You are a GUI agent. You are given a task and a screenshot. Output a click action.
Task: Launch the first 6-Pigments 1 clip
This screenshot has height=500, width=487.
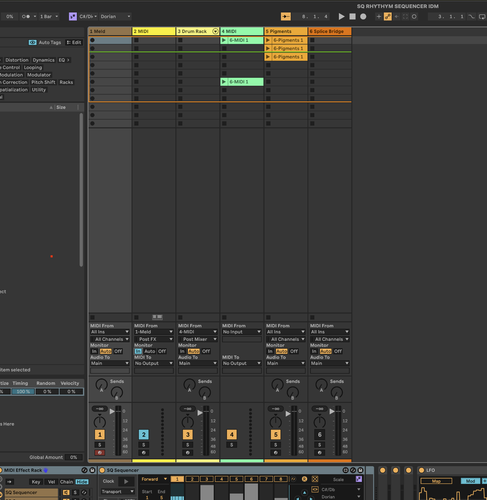286,40
